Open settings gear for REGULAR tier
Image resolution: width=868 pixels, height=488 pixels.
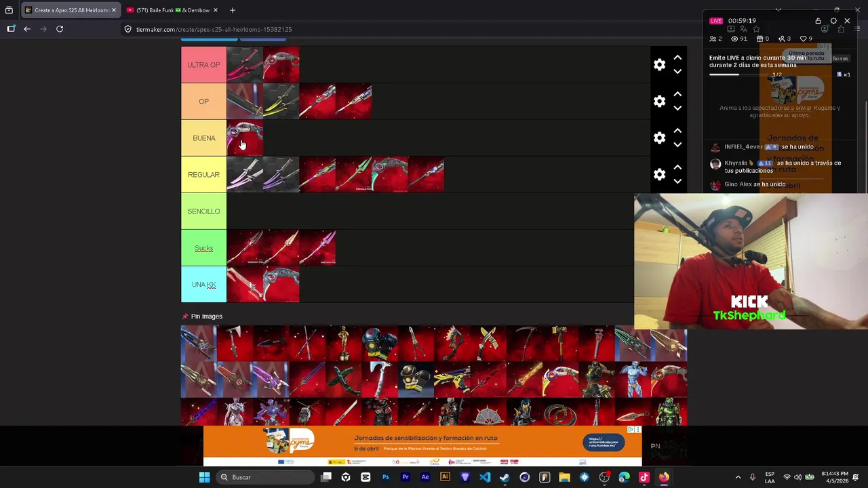pos(659,174)
